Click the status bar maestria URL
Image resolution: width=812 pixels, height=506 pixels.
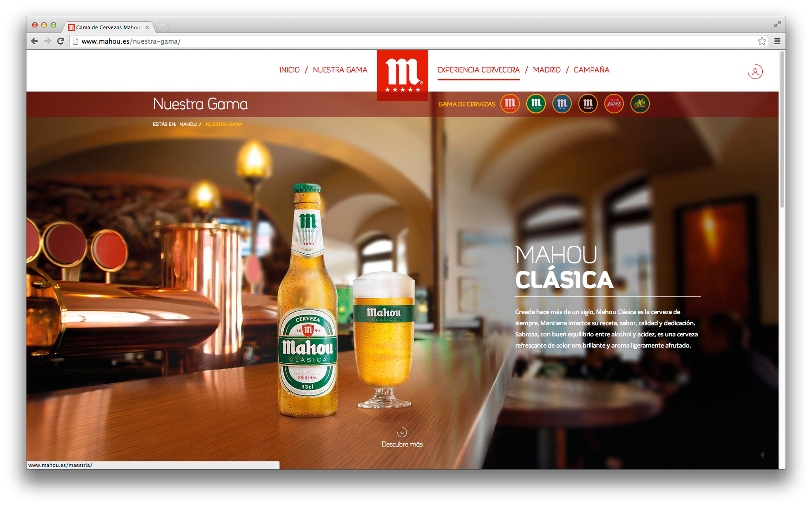click(60, 465)
